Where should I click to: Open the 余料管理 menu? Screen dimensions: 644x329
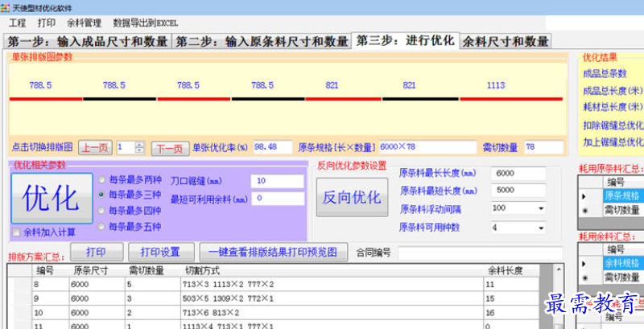click(83, 23)
